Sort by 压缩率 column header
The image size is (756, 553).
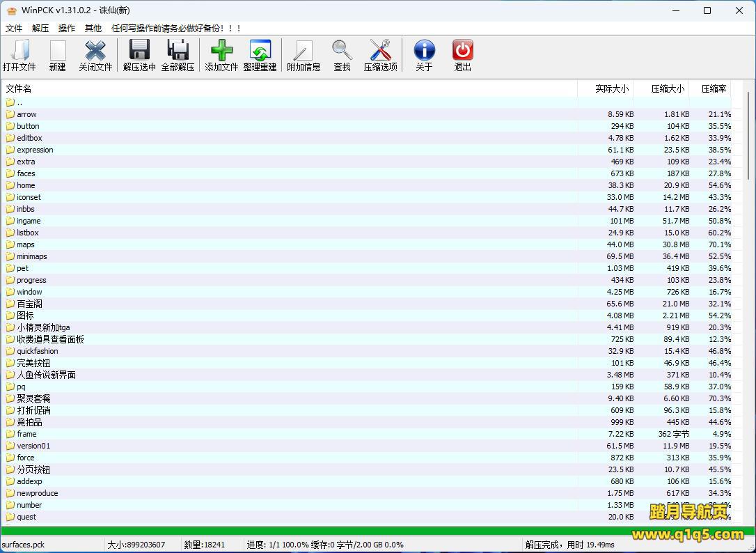pos(714,88)
